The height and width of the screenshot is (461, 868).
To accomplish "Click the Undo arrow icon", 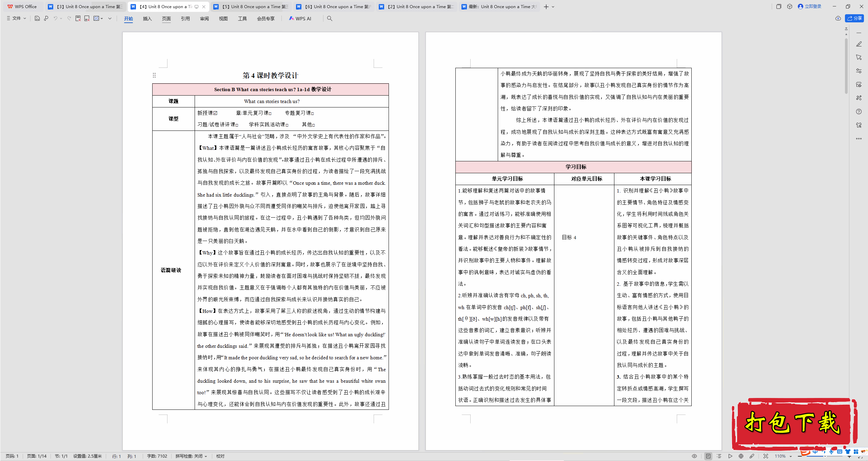I will point(55,19).
